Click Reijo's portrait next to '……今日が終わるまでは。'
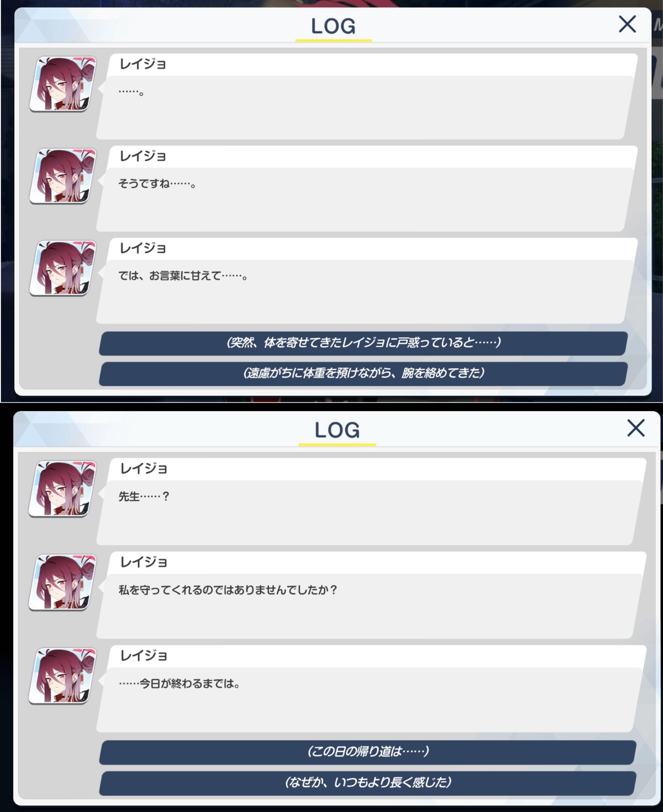This screenshot has width=663, height=812. pyautogui.click(x=63, y=676)
